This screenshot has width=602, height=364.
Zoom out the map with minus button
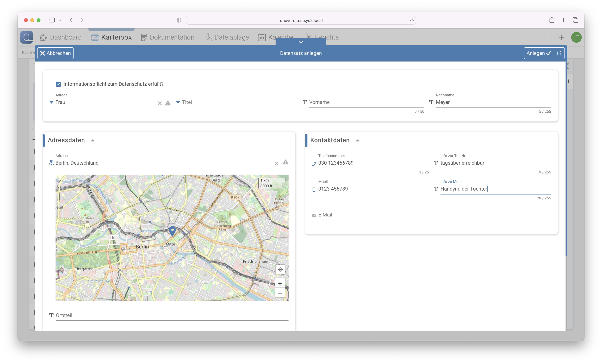280,293
